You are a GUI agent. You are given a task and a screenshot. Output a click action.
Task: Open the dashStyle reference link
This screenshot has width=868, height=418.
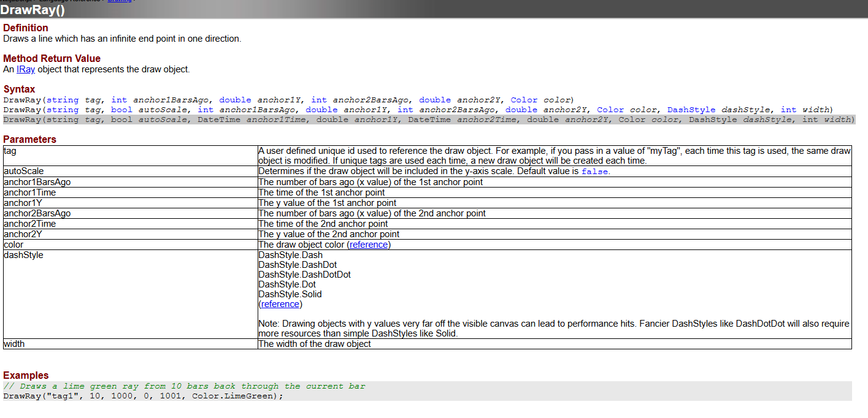280,304
